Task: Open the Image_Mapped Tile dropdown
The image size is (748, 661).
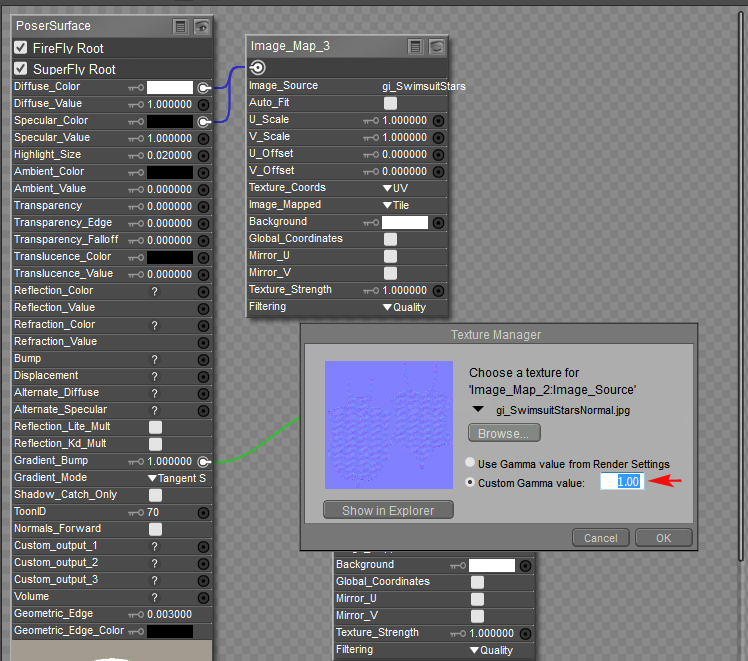Action: tap(396, 205)
